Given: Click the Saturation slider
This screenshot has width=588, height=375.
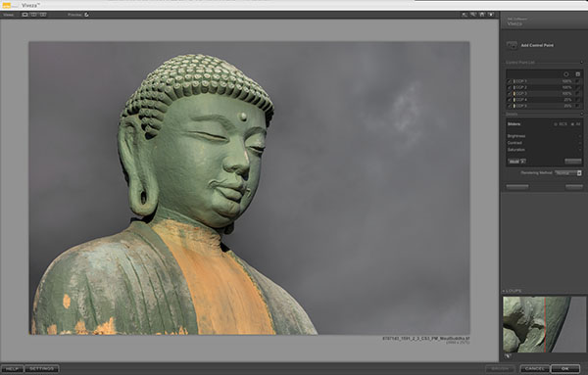Looking at the screenshot, I should [x=544, y=150].
